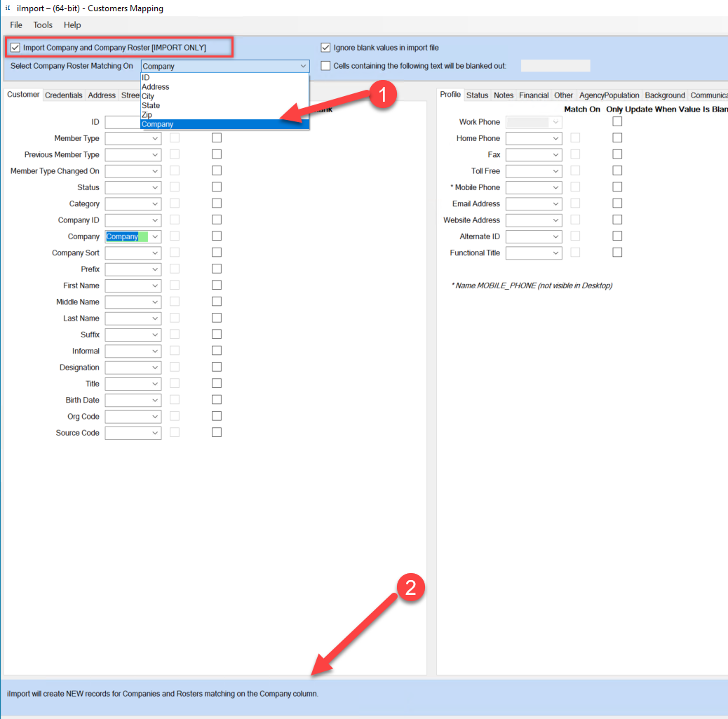Select State in roster matching list

pyautogui.click(x=151, y=106)
